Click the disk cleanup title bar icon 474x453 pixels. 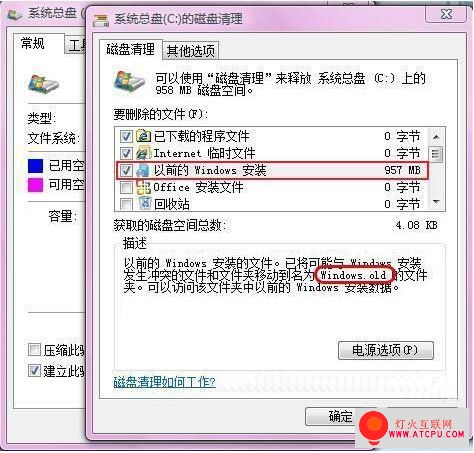[101, 20]
